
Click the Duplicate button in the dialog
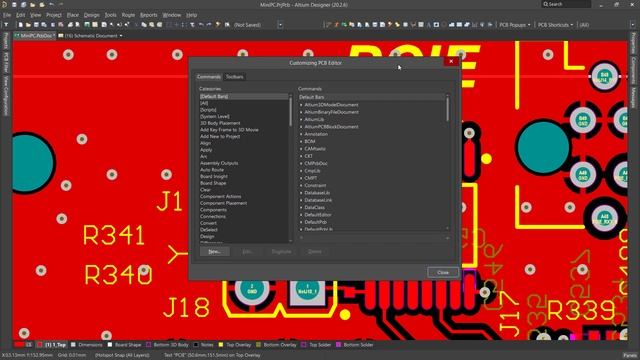pos(282,251)
